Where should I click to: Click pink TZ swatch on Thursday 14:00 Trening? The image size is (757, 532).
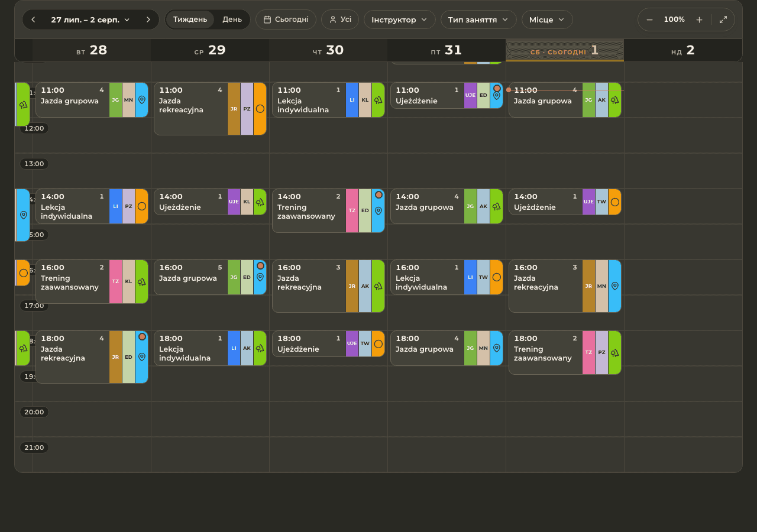pos(352,210)
